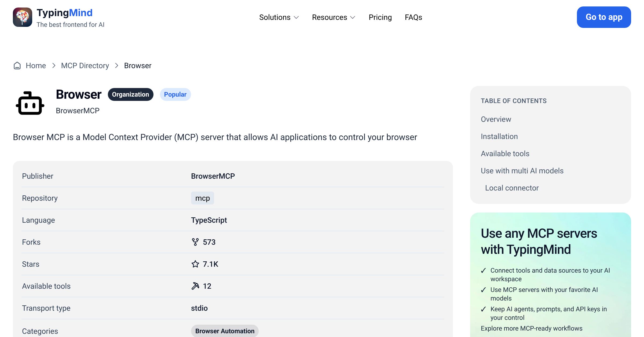
Task: Click the Go to app button
Action: (604, 17)
